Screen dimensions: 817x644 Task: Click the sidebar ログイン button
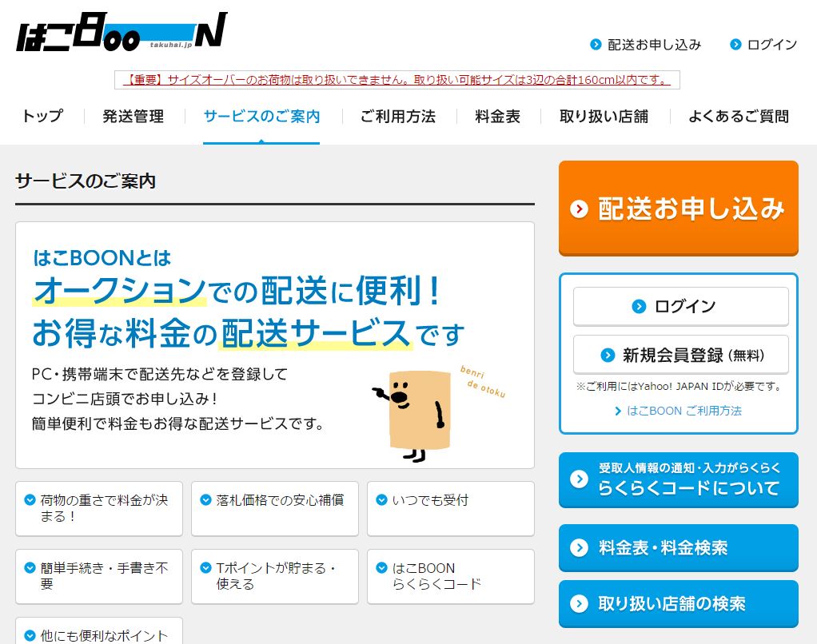pos(680,307)
